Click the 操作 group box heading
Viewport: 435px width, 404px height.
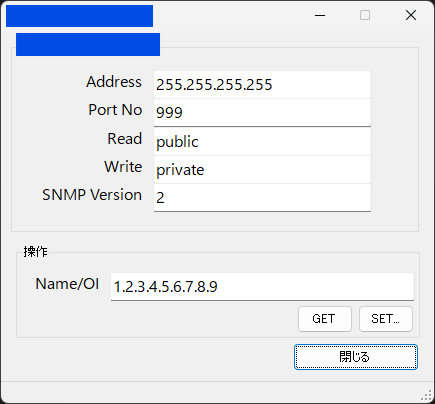click(x=35, y=252)
